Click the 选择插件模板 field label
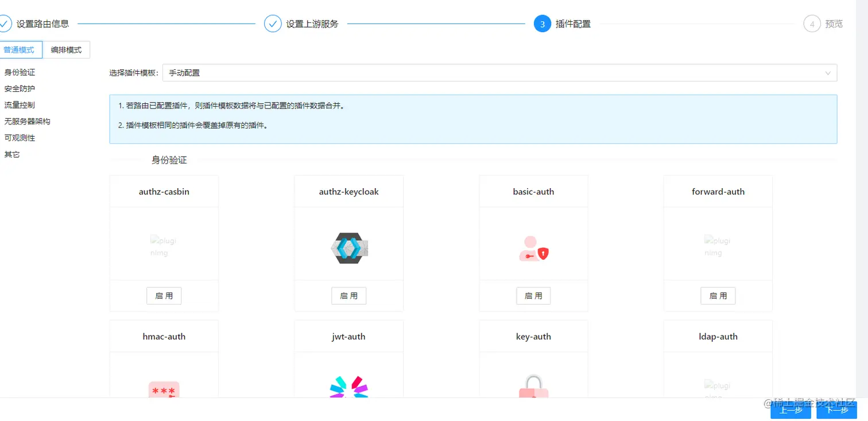The image size is (868, 421). click(134, 73)
